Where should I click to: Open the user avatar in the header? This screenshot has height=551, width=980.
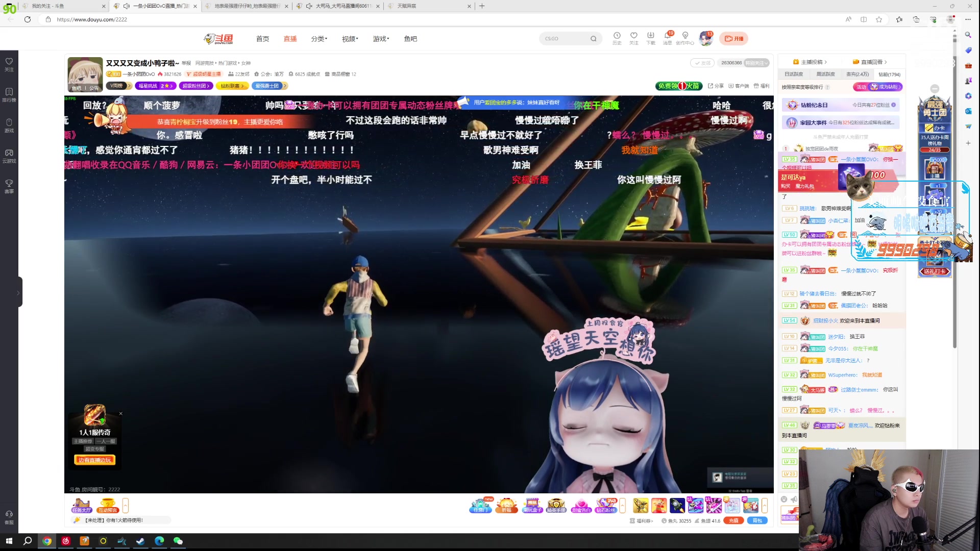click(x=706, y=38)
